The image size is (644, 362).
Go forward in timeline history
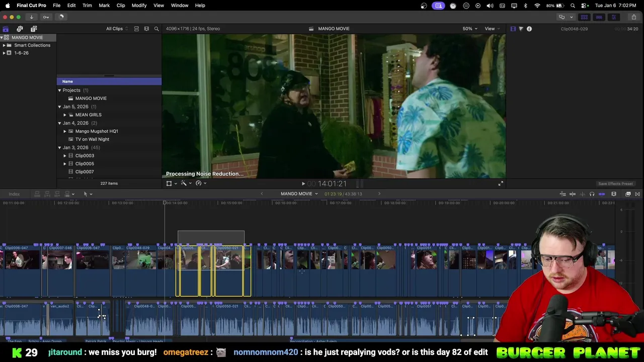(x=379, y=194)
